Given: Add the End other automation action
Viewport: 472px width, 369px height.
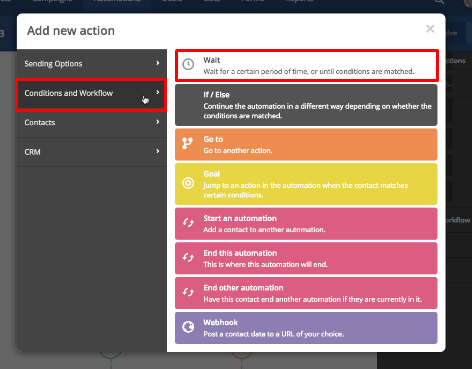Looking at the screenshot, I should click(306, 293).
